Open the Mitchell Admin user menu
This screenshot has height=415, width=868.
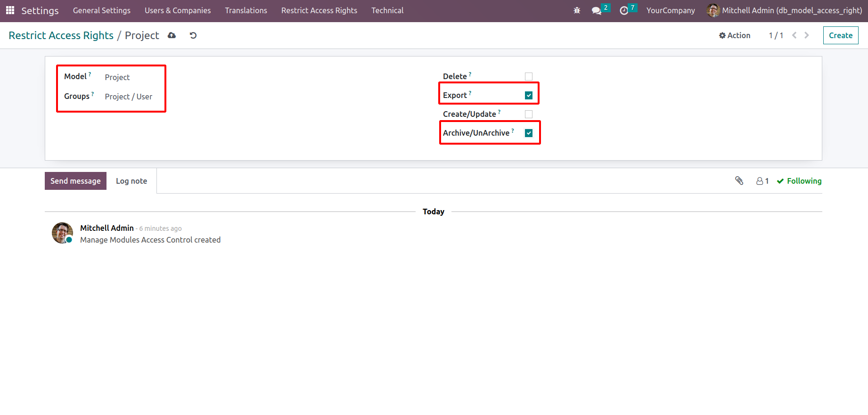coord(784,10)
